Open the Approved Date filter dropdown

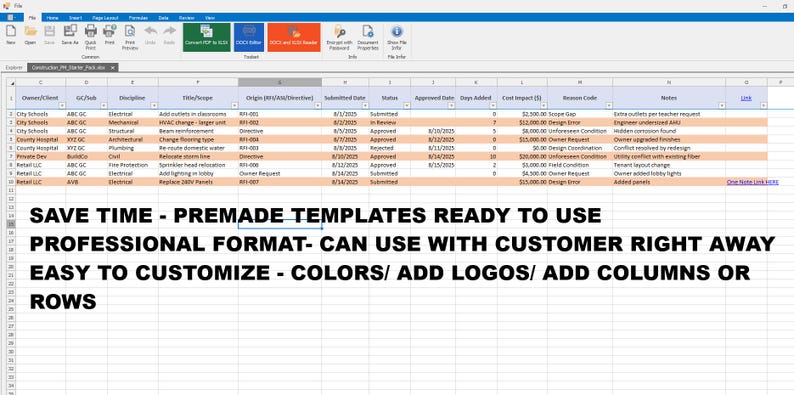(x=452, y=106)
